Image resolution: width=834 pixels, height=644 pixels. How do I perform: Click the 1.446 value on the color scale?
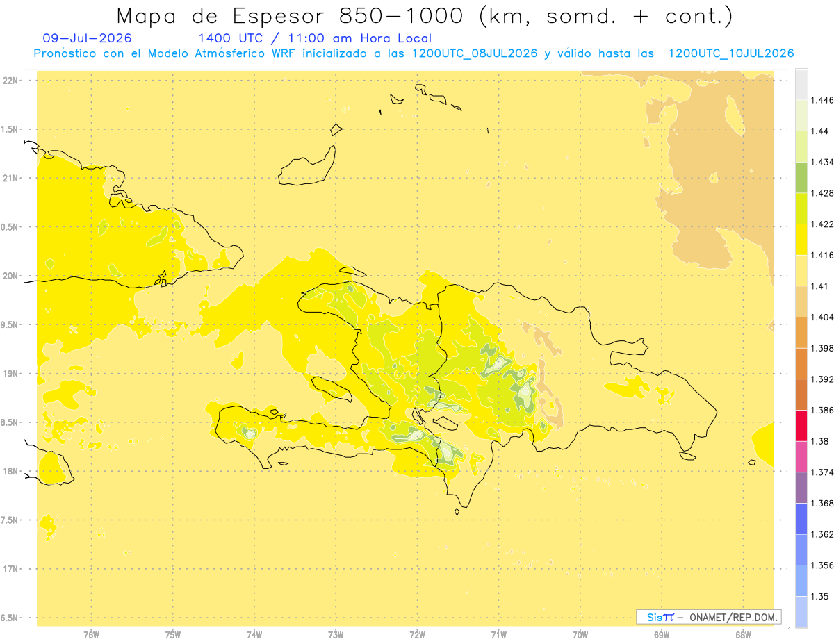coord(821,101)
